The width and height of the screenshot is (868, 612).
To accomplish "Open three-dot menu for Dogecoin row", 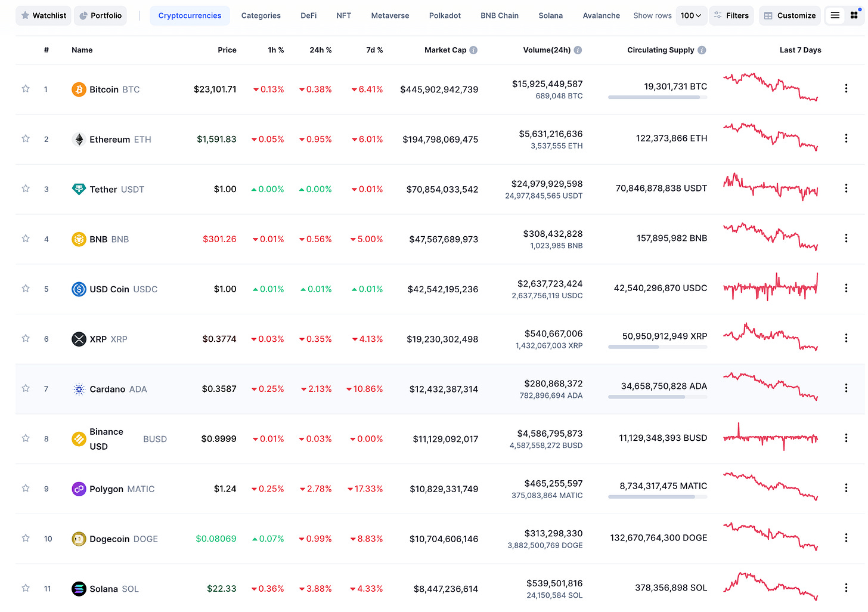I will (846, 537).
